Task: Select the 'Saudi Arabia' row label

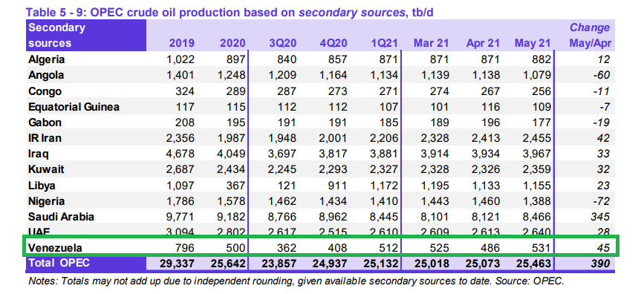Action: (61, 217)
